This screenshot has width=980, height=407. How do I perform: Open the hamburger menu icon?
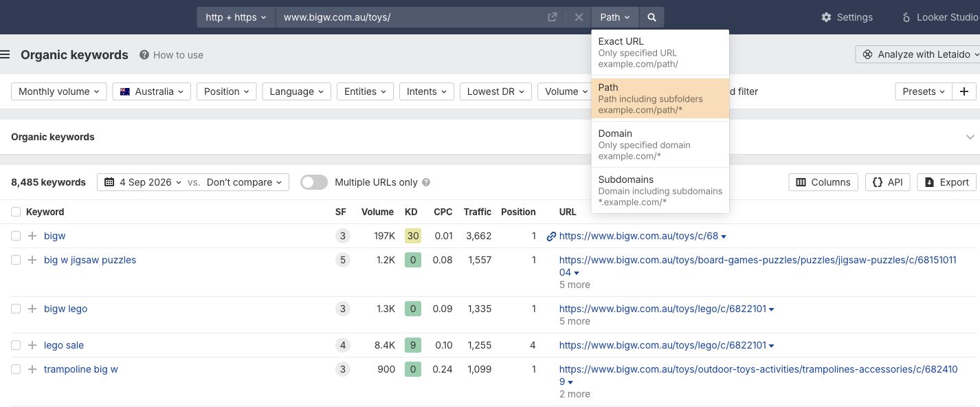click(x=5, y=55)
